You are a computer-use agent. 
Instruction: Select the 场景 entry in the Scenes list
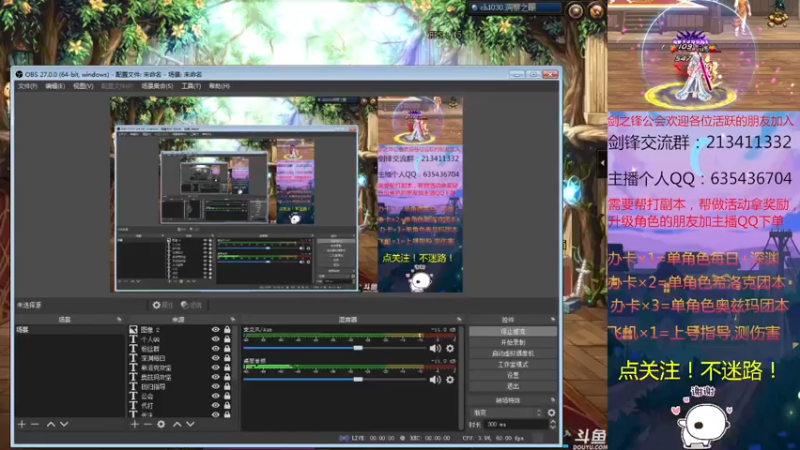[70, 330]
